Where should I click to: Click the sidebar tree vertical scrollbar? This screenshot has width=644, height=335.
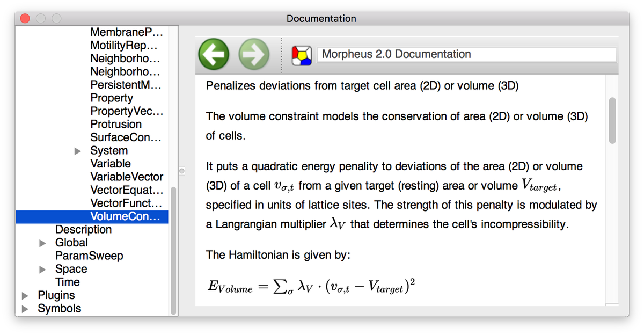(173, 250)
